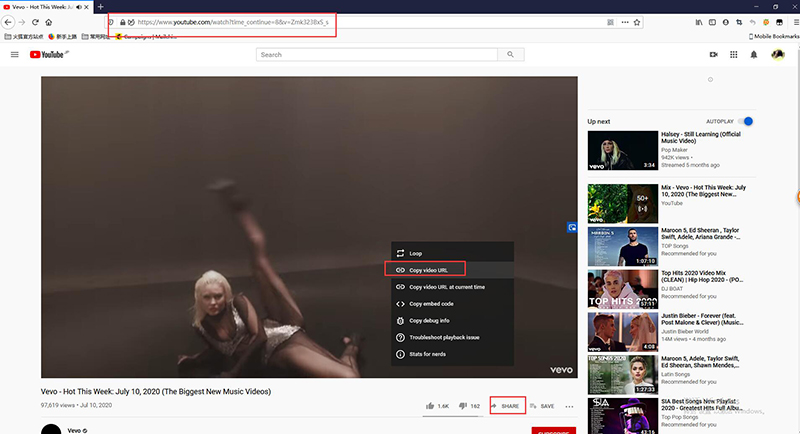Open Stats for nerds
The image size is (800, 434).
point(453,354)
